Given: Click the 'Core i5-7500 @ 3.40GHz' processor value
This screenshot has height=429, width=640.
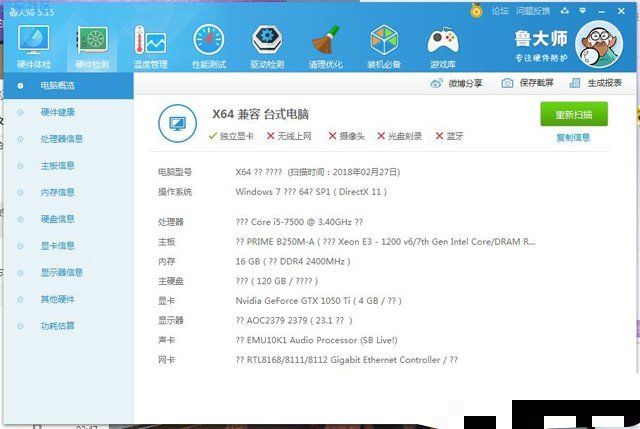Looking at the screenshot, I should 301,222.
